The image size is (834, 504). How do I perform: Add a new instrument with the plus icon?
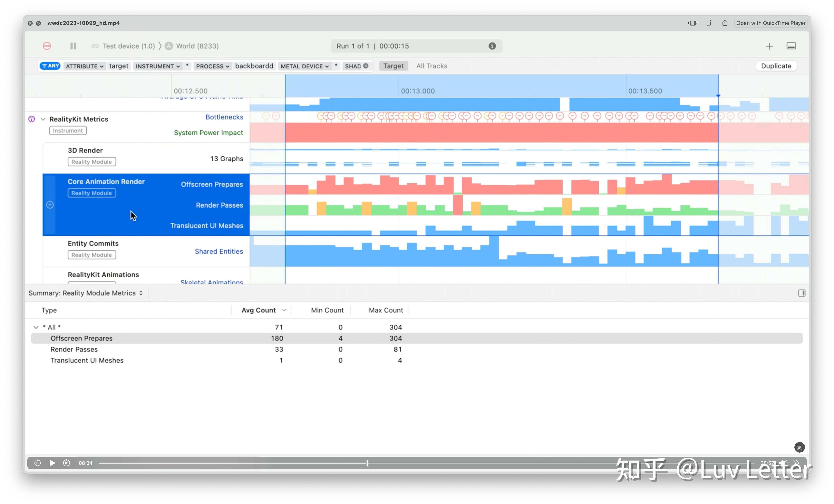(x=769, y=46)
